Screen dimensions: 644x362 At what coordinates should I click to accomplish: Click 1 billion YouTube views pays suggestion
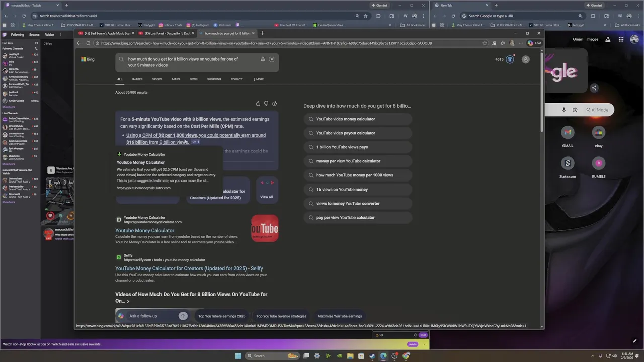[358, 147]
